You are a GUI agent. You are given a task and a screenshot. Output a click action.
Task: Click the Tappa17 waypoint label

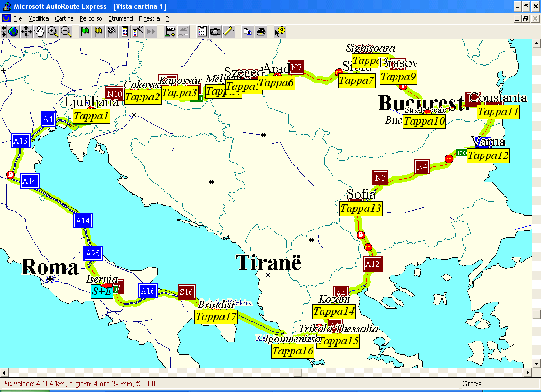tap(216, 317)
